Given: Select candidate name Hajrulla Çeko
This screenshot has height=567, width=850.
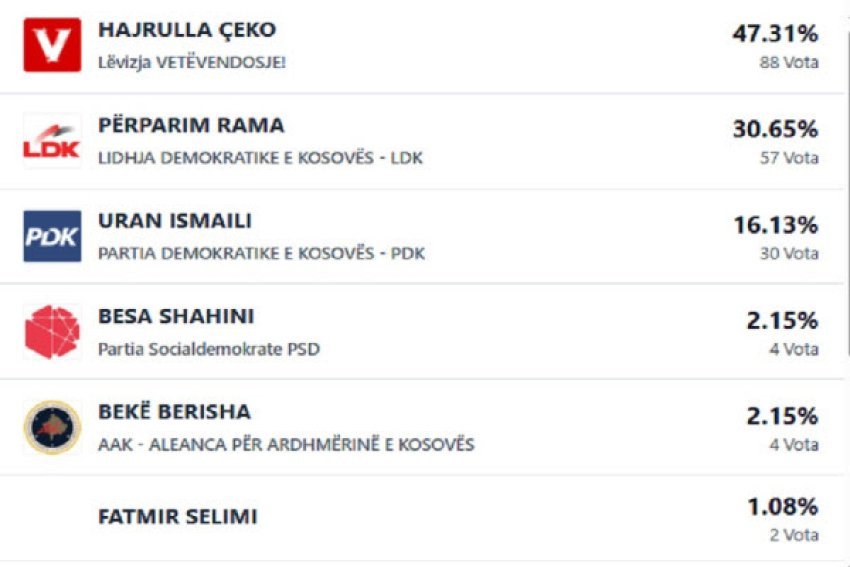Looking at the screenshot, I should tap(186, 30).
